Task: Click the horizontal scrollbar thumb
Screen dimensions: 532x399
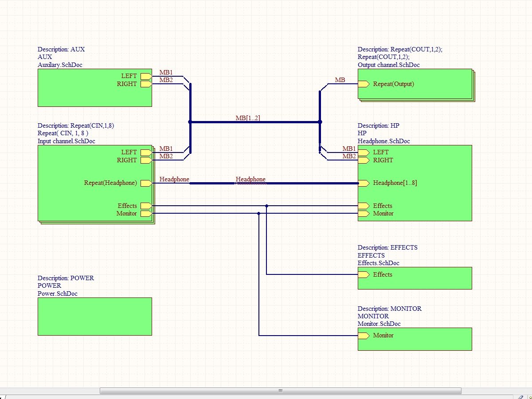Action: [x=280, y=391]
